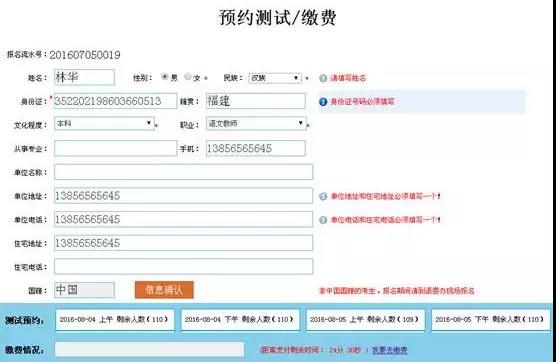
Task: Click the 手机 phone number field
Action: (x=256, y=148)
